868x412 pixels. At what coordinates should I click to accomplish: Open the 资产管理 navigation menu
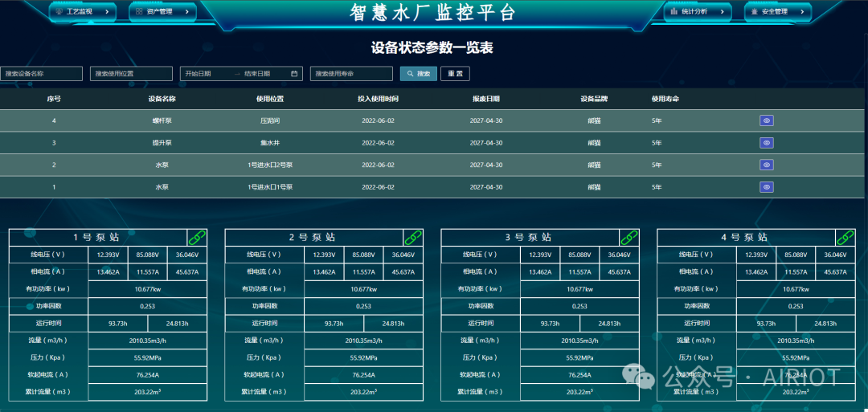(x=162, y=11)
